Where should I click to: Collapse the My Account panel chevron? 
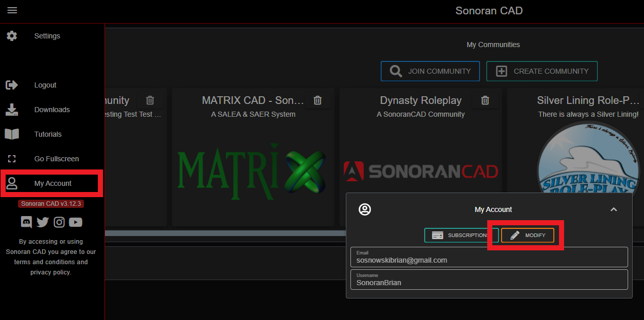pyautogui.click(x=614, y=209)
